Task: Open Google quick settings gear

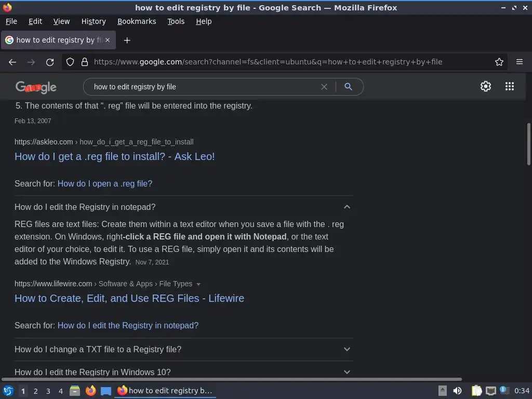Action: 486,86
